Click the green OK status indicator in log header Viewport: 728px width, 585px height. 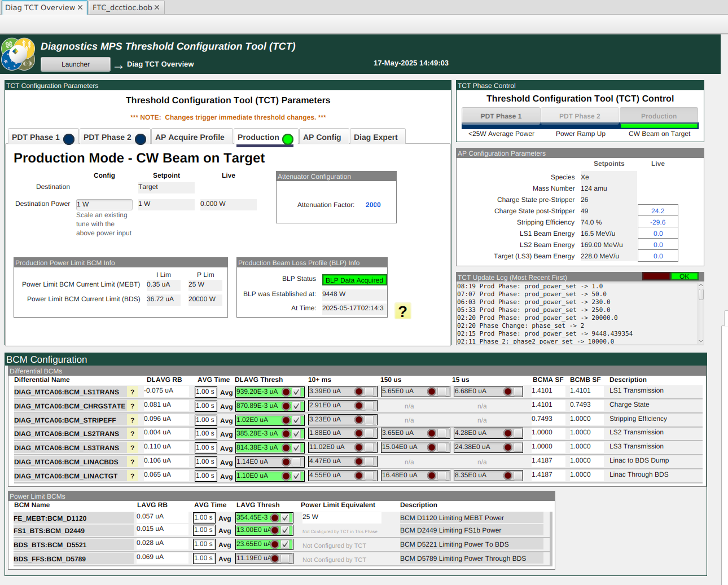tap(684, 276)
